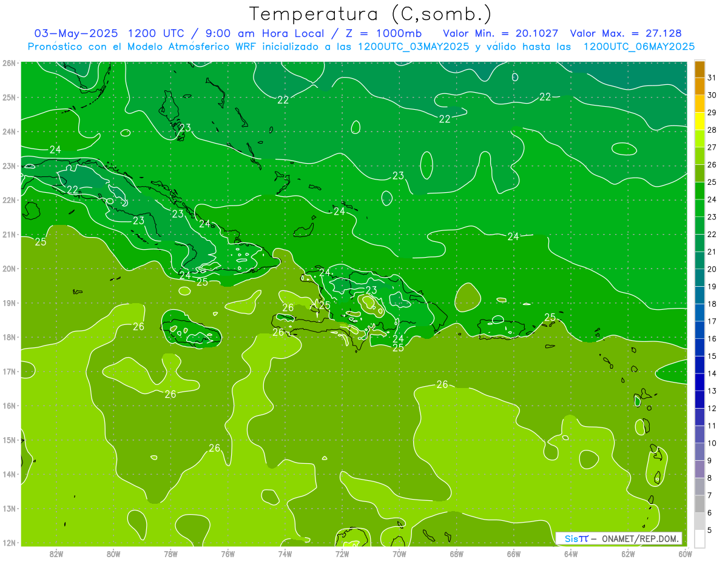Click the 18N latitude axis label

coord(9,337)
